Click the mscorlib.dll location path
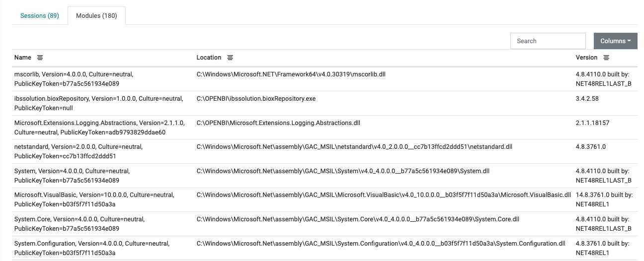The image size is (644, 261). pyautogui.click(x=291, y=74)
